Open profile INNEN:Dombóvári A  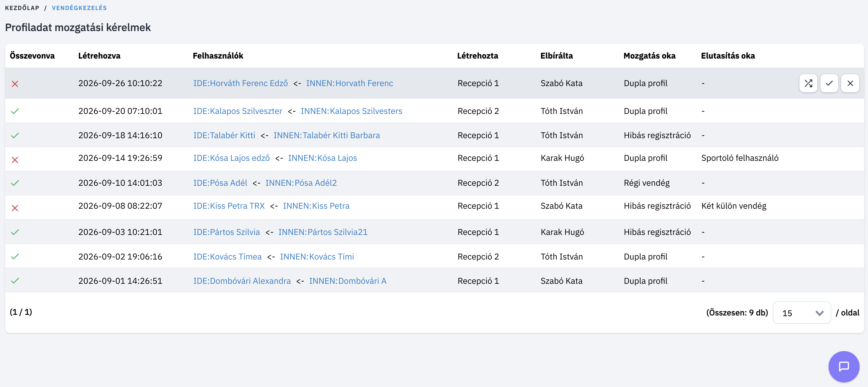(348, 281)
